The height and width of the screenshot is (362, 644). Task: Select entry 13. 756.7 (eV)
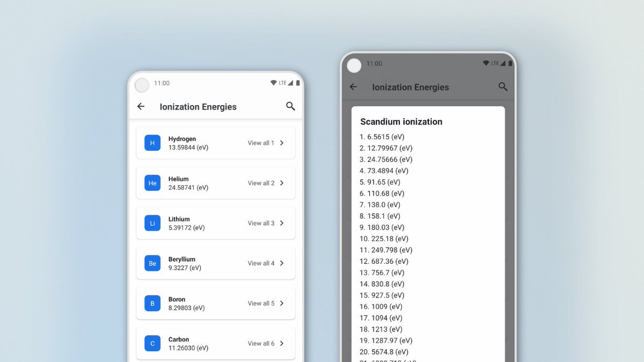coord(382,272)
